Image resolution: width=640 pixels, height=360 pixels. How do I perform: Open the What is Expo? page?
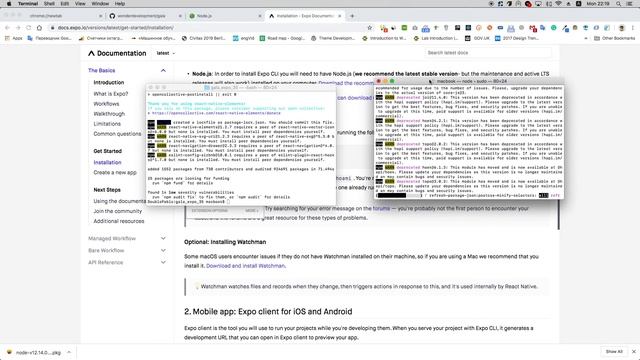pos(111,94)
